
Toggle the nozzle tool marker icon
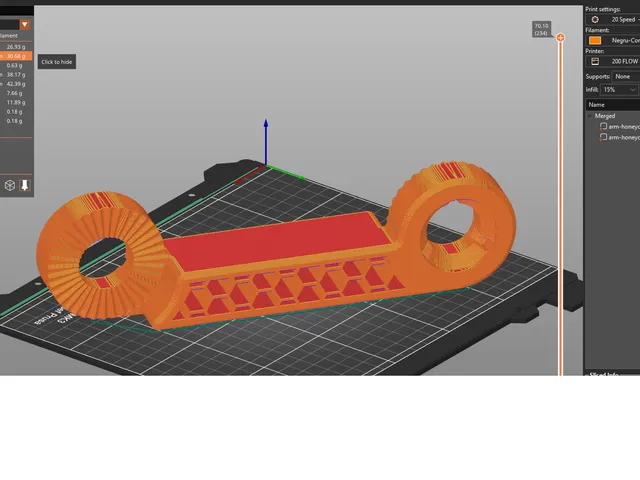[24, 185]
